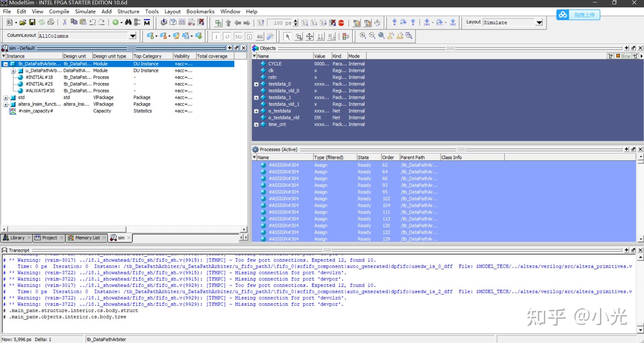The height and width of the screenshot is (343, 644).
Task: Click the run length stepper arrows
Action: point(296,23)
